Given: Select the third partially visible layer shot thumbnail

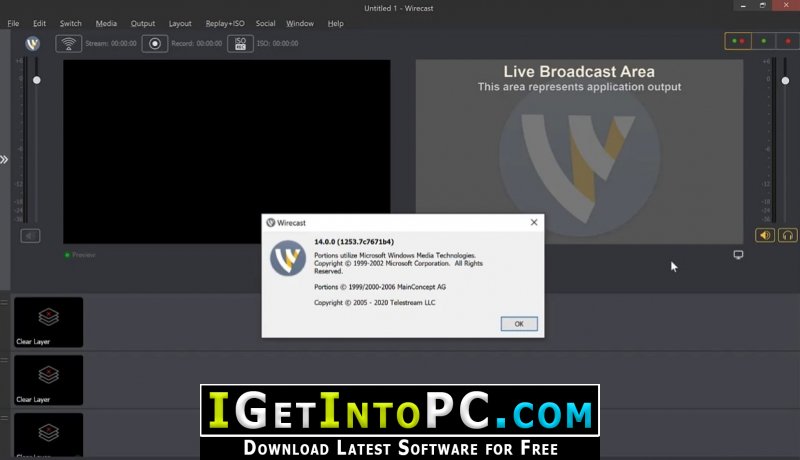Looking at the screenshot, I should pyautogui.click(x=48, y=435).
